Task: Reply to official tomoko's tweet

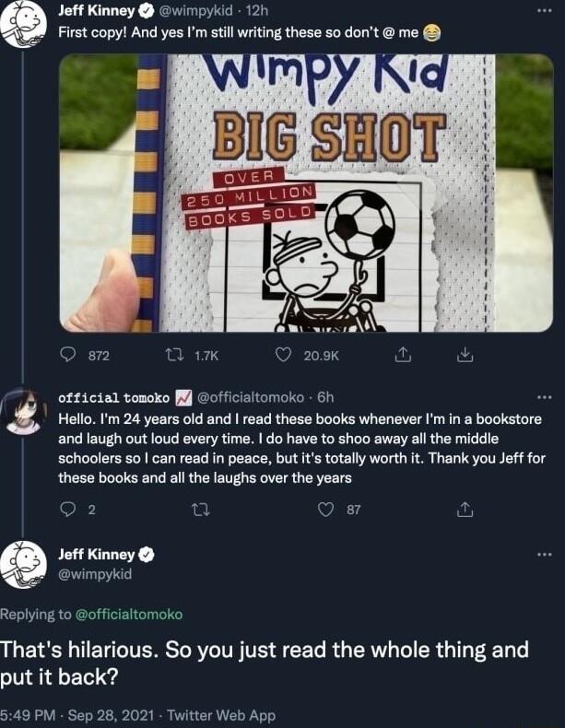Action: (x=66, y=510)
